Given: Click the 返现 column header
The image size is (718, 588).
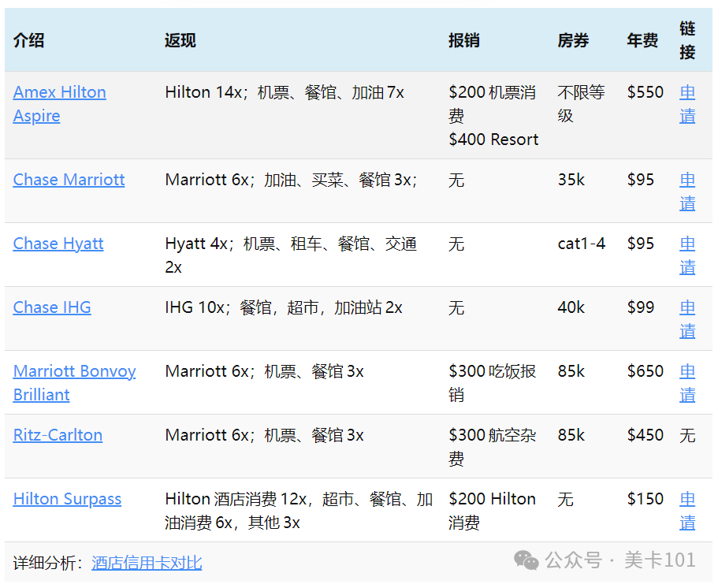Looking at the screenshot, I should pos(180,40).
